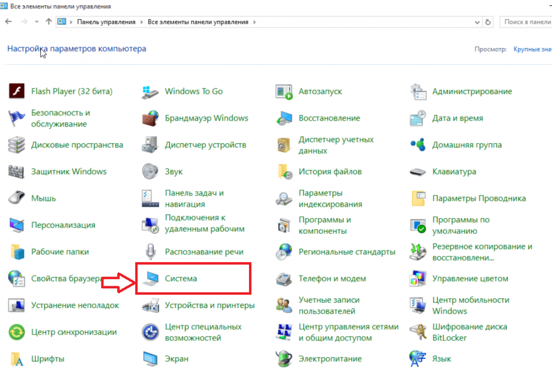Open the Устройства и принтеры link
Image resolution: width=552 pixels, height=392 pixels.
pyautogui.click(x=210, y=305)
